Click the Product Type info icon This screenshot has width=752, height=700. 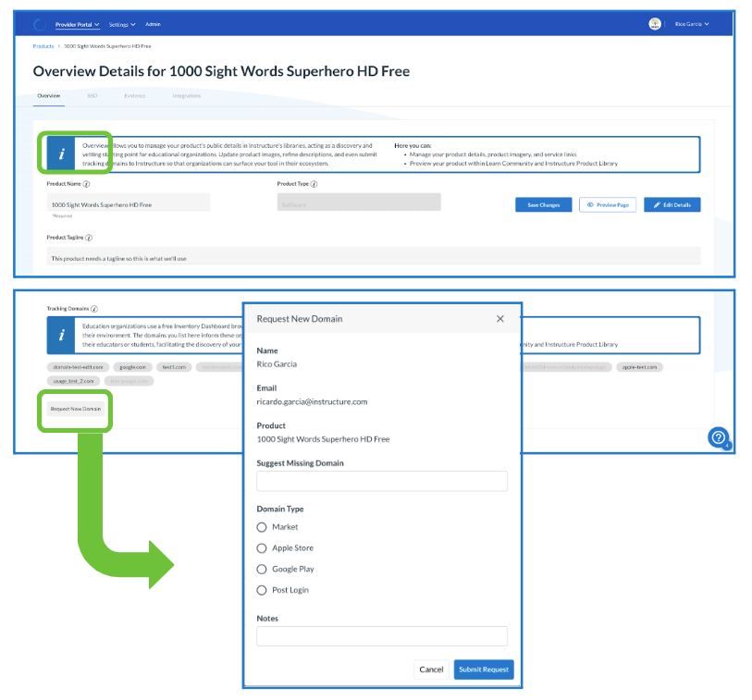(314, 184)
